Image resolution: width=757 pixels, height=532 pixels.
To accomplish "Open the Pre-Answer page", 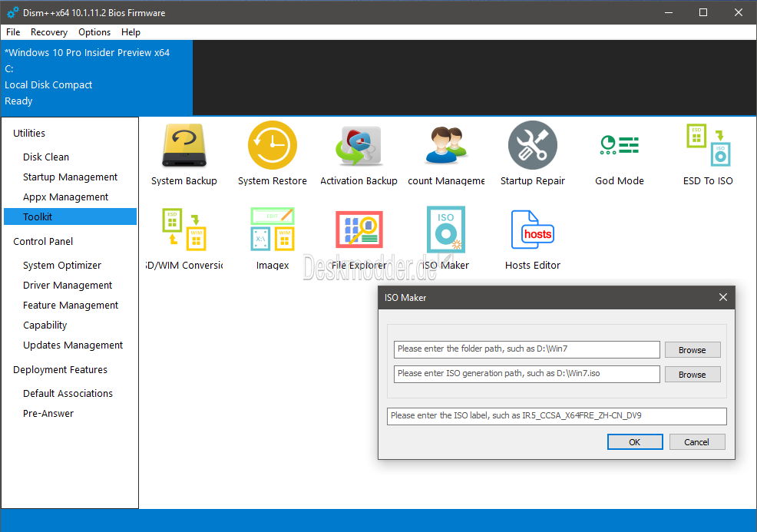I will coord(48,414).
